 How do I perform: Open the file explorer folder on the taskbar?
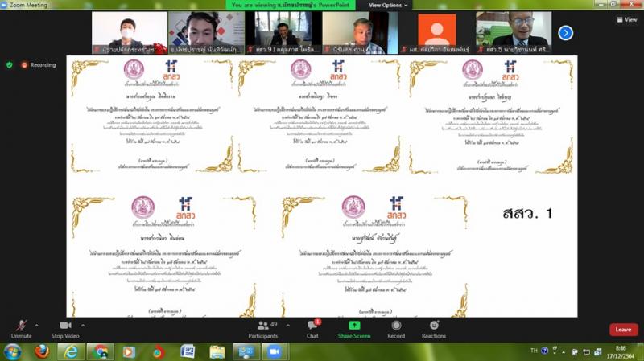pyautogui.click(x=217, y=352)
